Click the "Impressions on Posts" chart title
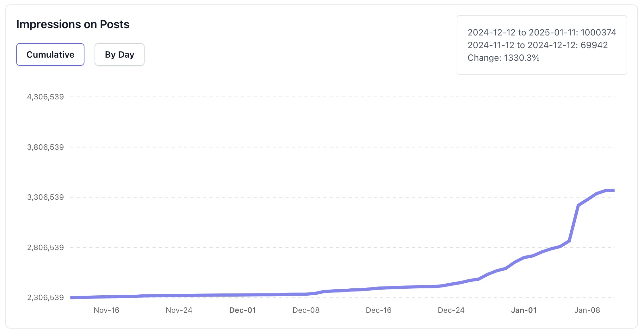 coord(73,24)
